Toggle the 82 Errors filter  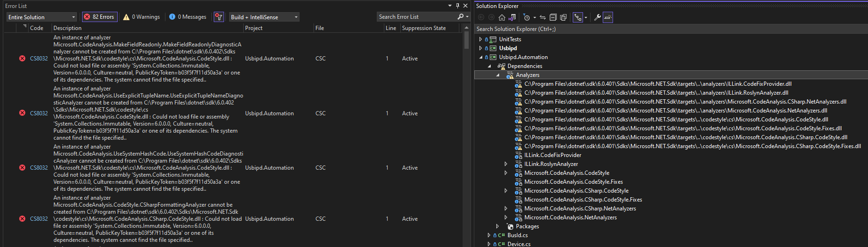coord(99,17)
